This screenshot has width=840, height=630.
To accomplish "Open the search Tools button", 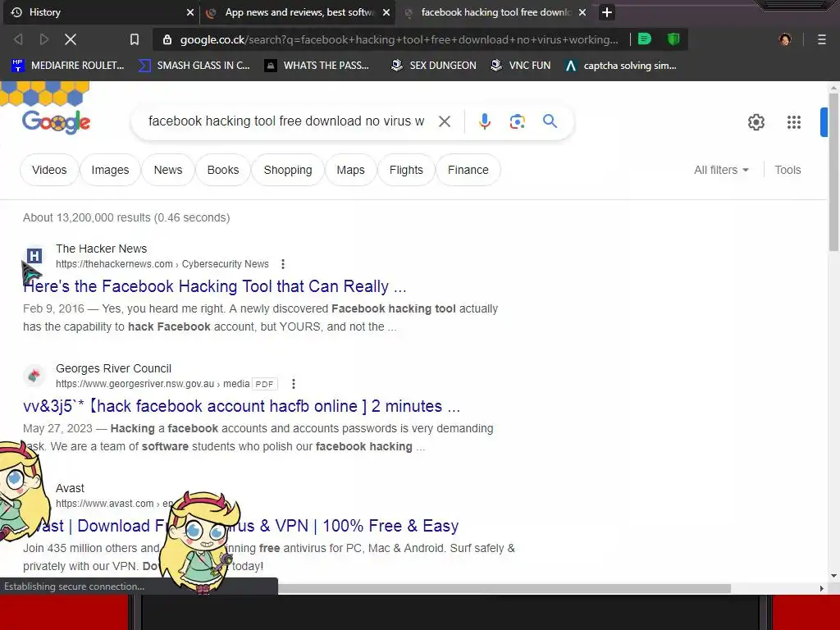I will point(787,170).
